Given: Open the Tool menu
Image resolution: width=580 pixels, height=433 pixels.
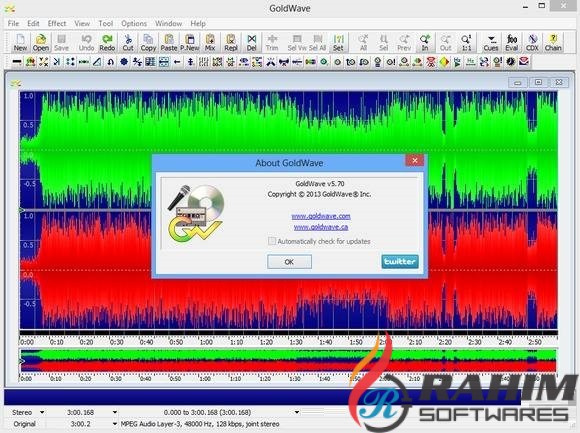Looking at the screenshot, I should [x=105, y=23].
